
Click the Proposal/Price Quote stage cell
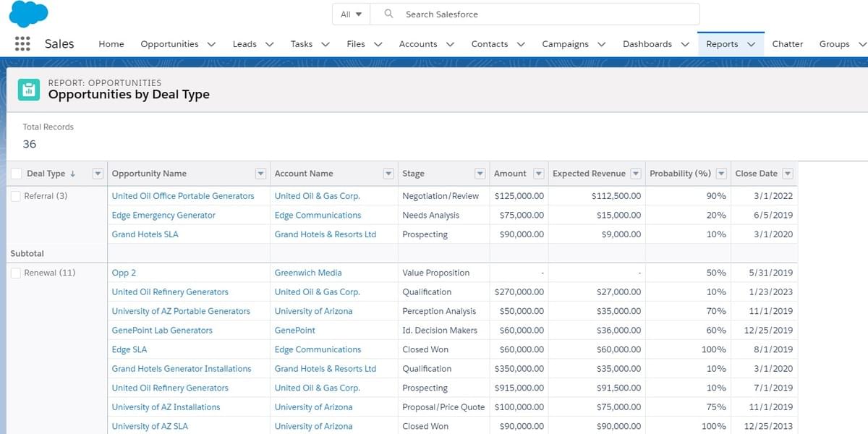tap(443, 407)
